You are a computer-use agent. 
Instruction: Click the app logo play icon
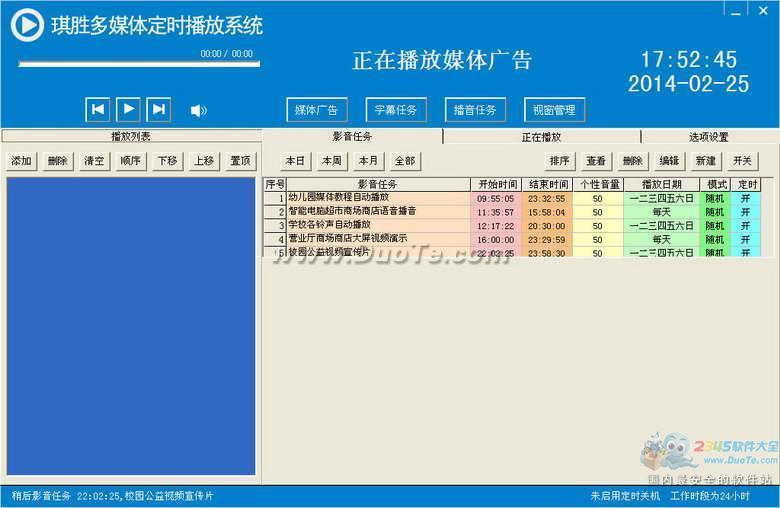click(27, 25)
